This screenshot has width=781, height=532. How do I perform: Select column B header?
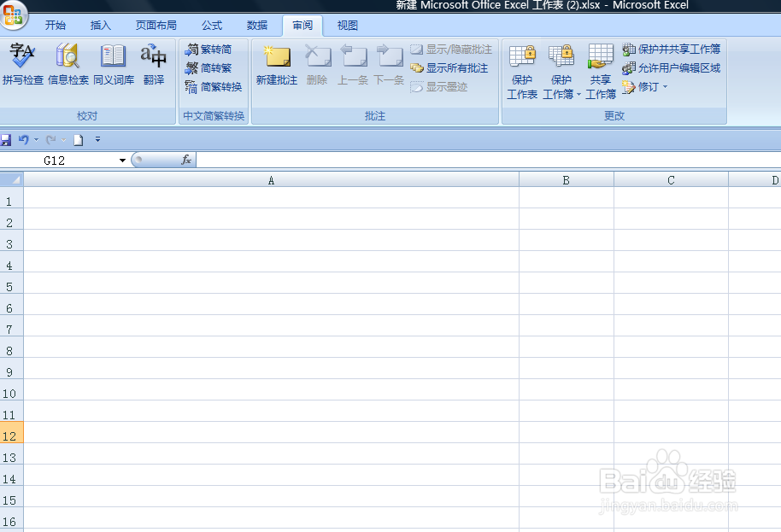tap(567, 179)
